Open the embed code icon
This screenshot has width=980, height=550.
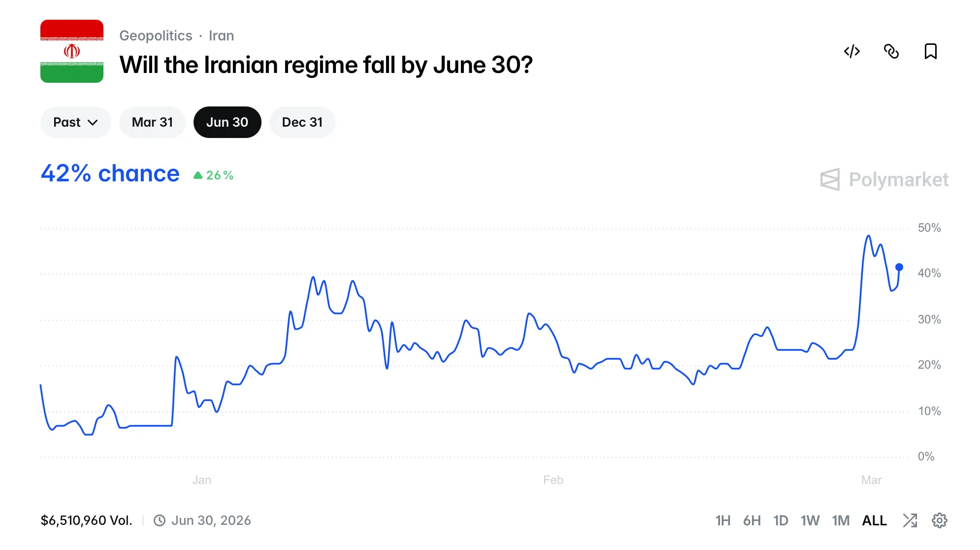[851, 51]
